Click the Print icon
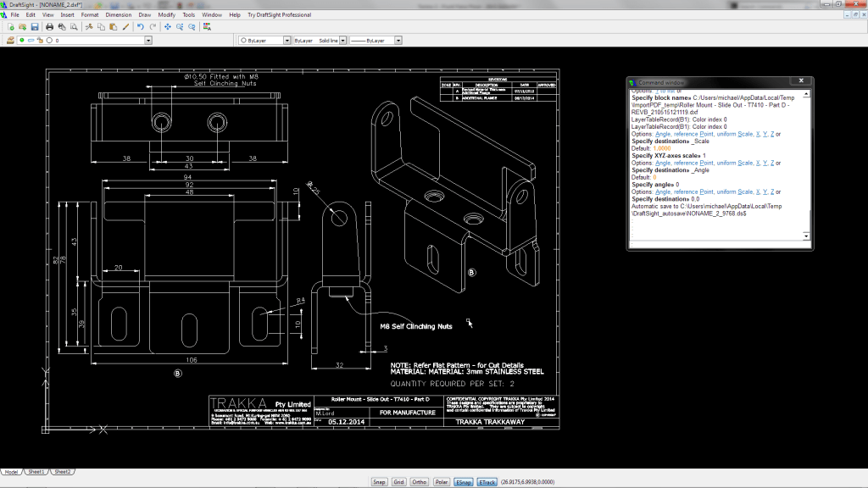This screenshot has height=488, width=868. pyautogui.click(x=50, y=27)
